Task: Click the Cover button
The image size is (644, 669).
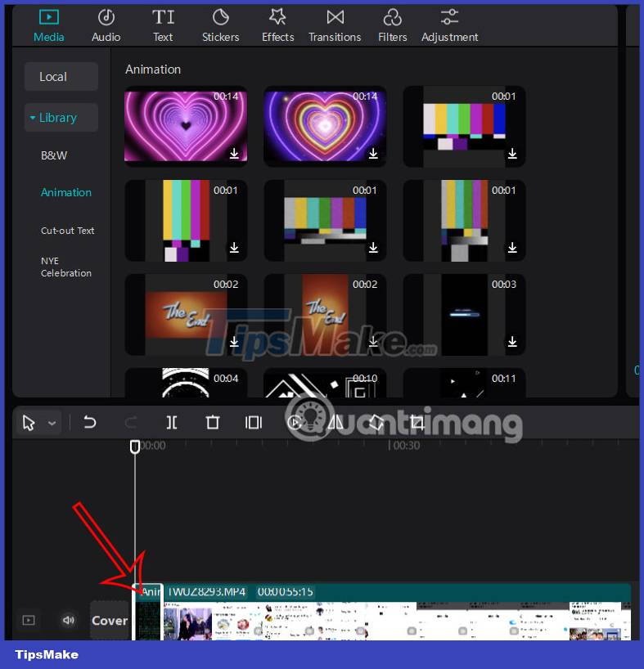Action: click(110, 621)
